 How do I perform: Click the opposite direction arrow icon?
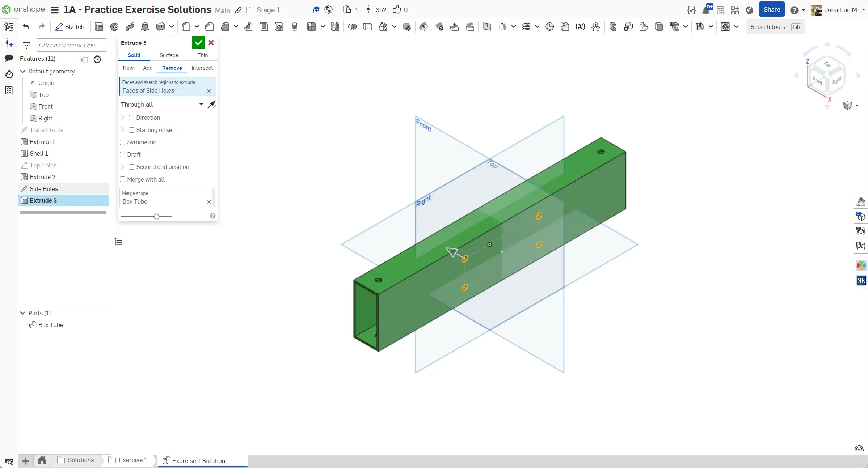coord(212,105)
